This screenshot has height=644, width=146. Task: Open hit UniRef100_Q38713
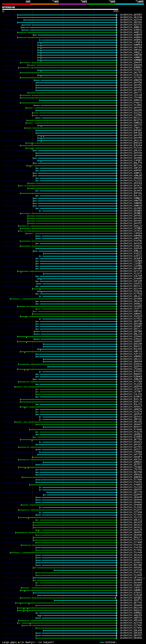pos(131,256)
